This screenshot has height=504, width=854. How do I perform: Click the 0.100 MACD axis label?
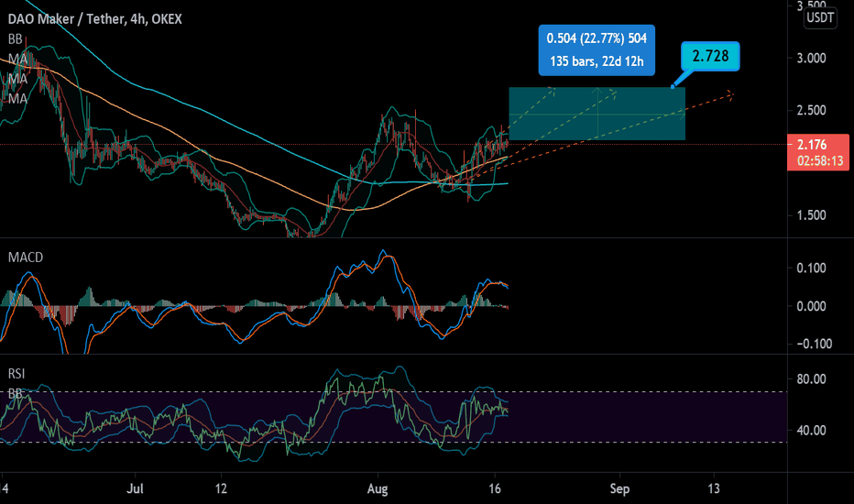[x=812, y=268]
